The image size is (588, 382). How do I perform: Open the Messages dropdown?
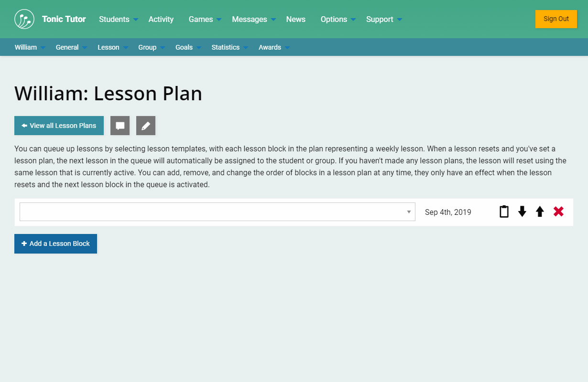(x=253, y=19)
